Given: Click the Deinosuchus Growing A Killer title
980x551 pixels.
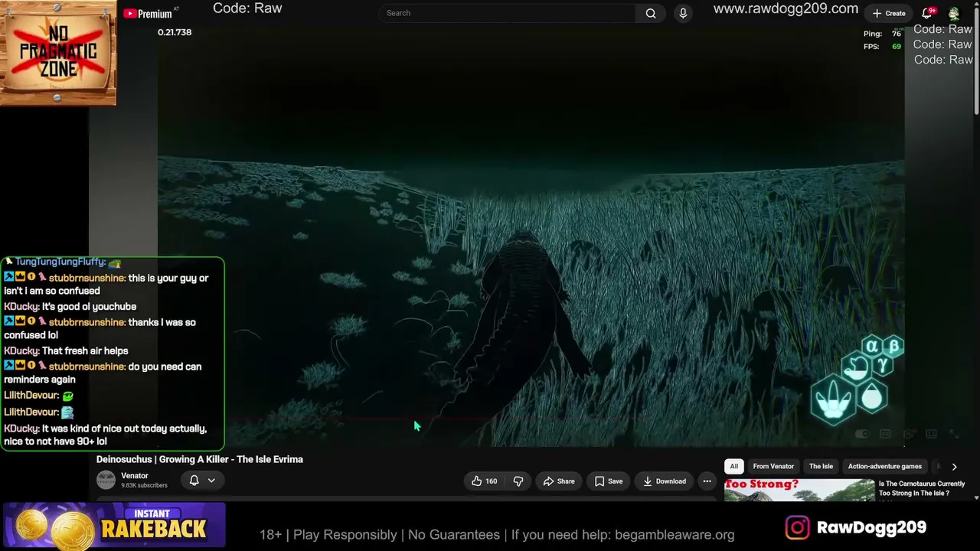Looking at the screenshot, I should [200, 459].
